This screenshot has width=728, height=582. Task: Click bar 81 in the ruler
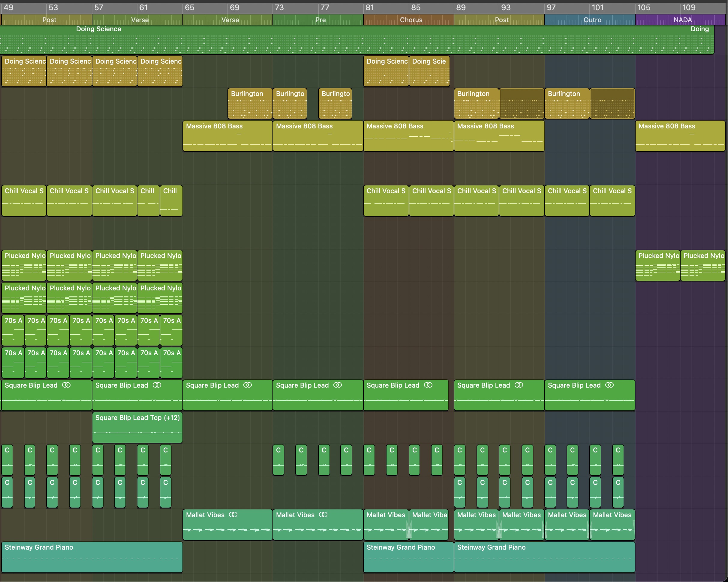coord(370,7)
